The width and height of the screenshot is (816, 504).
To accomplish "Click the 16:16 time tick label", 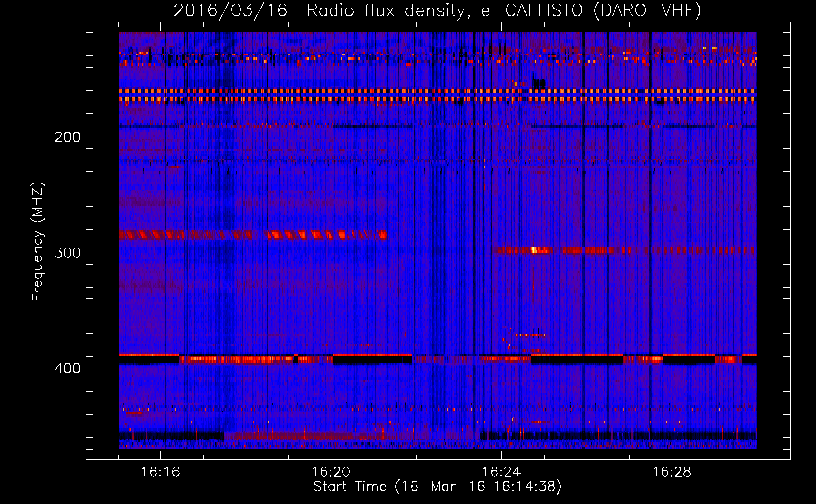I will click(160, 472).
